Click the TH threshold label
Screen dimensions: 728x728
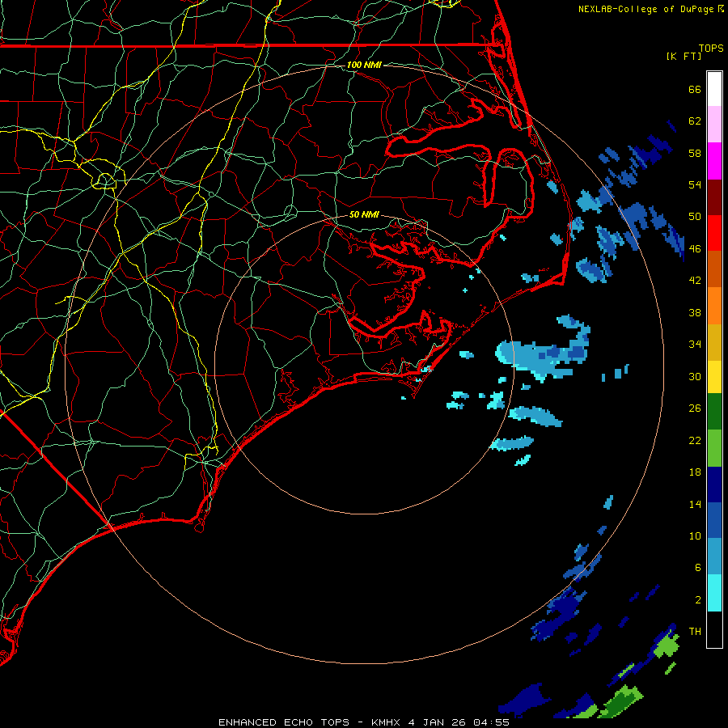tap(695, 632)
